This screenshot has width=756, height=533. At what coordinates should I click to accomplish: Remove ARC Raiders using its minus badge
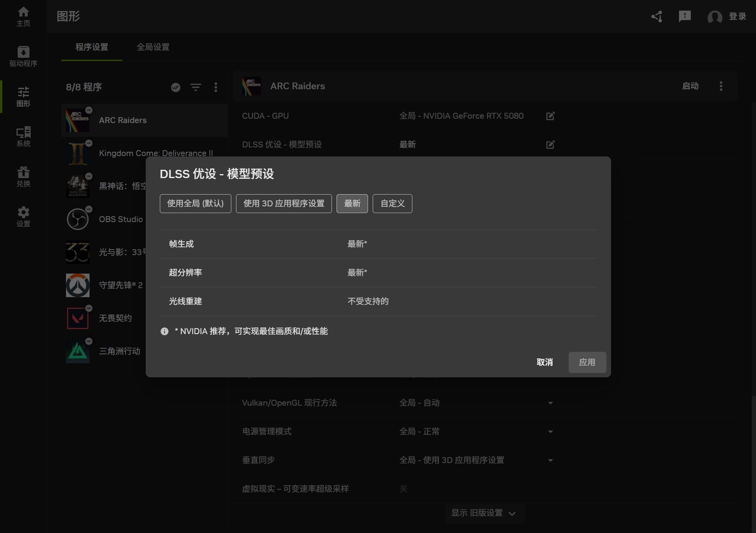pos(89,110)
